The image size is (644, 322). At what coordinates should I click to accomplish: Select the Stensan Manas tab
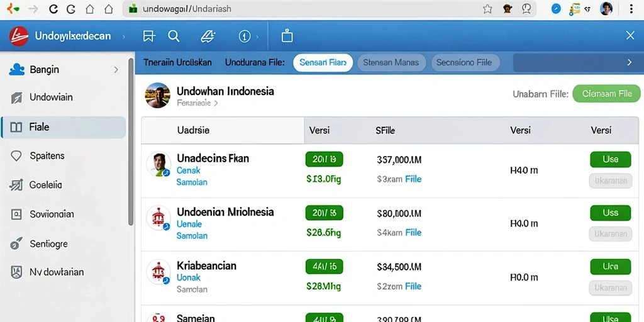pyautogui.click(x=391, y=62)
